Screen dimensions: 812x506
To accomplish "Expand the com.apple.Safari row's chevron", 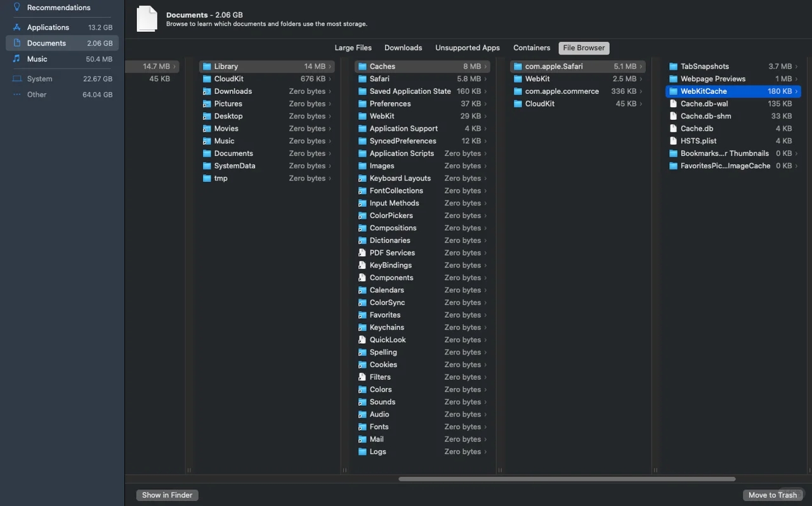I will (641, 67).
